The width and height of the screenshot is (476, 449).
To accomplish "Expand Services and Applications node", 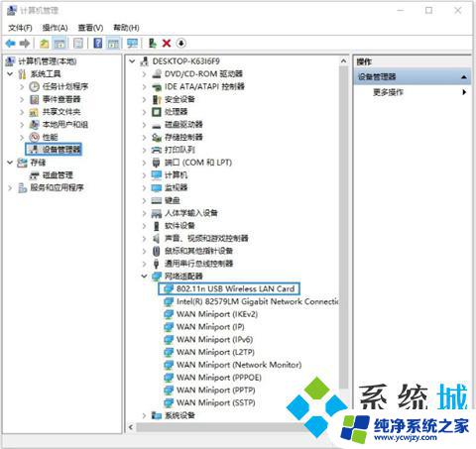I will 10,188.
